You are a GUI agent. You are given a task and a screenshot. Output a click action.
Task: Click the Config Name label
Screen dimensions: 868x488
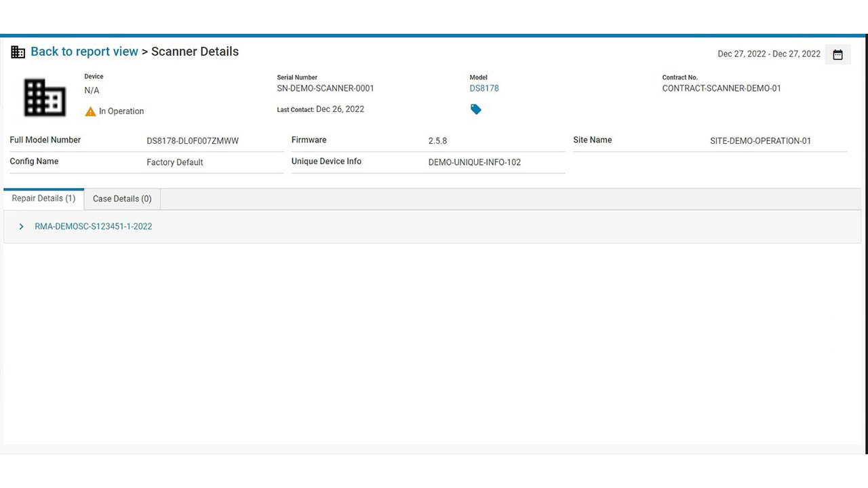pos(34,162)
